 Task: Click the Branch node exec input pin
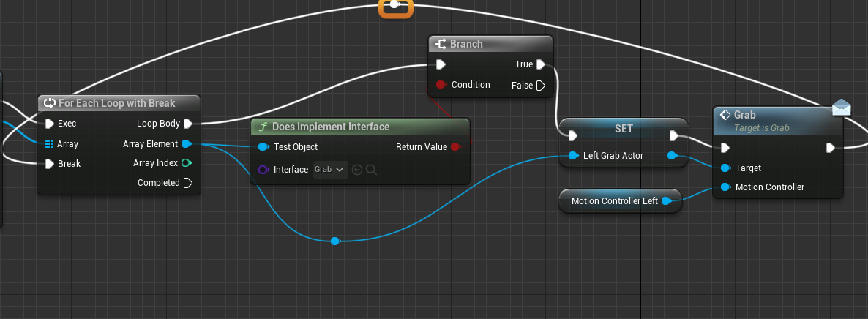pyautogui.click(x=441, y=64)
